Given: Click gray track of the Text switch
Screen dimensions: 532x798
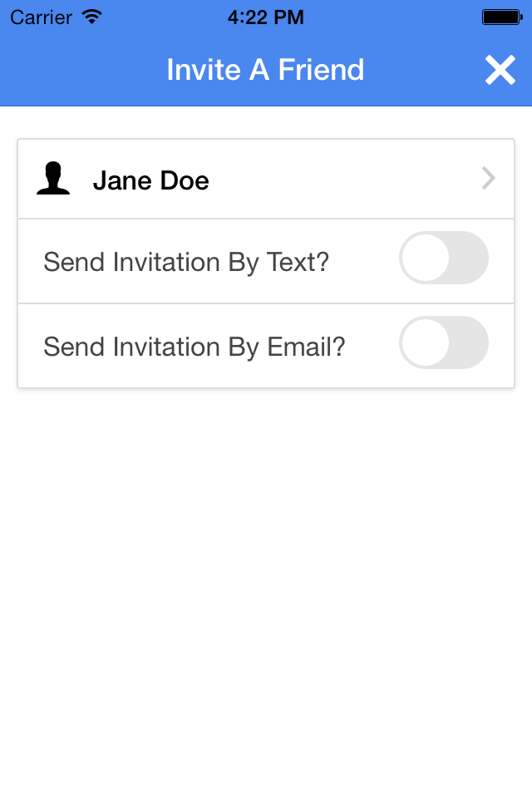Looking at the screenshot, I should point(470,258).
